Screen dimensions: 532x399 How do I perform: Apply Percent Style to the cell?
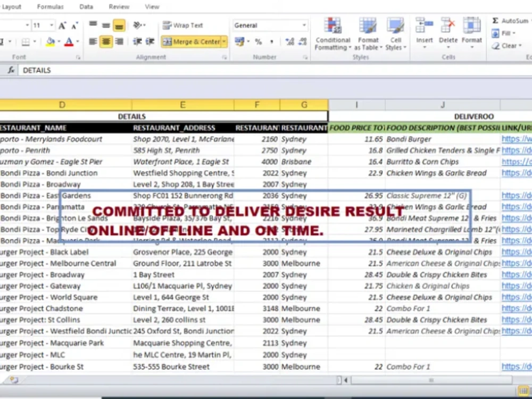point(258,41)
